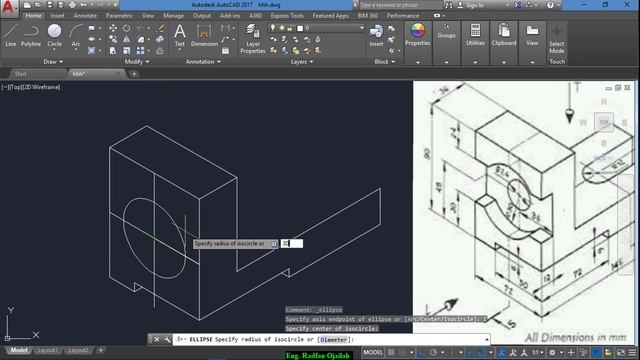Expand the Block panel

point(385,62)
